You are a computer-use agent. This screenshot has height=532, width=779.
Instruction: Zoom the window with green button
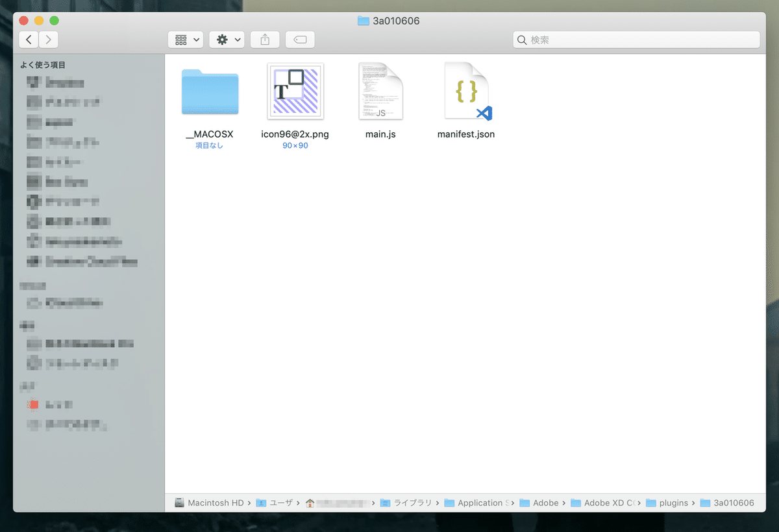point(54,21)
